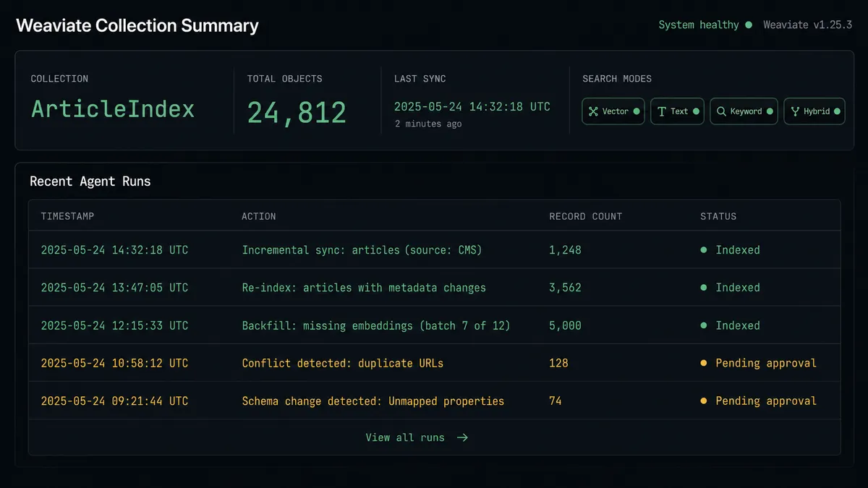Click 'Conflict detected: duplicate URLs' action
The width and height of the screenshot is (868, 488).
point(343,363)
